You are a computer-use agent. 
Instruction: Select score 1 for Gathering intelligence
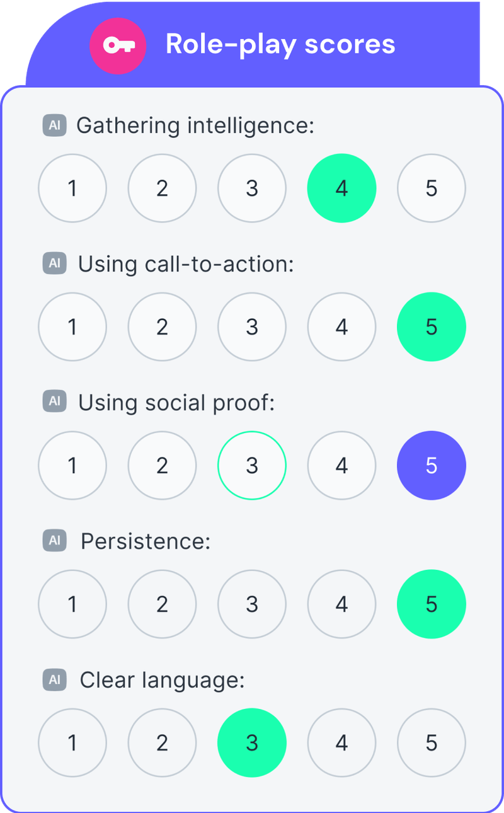click(72, 188)
